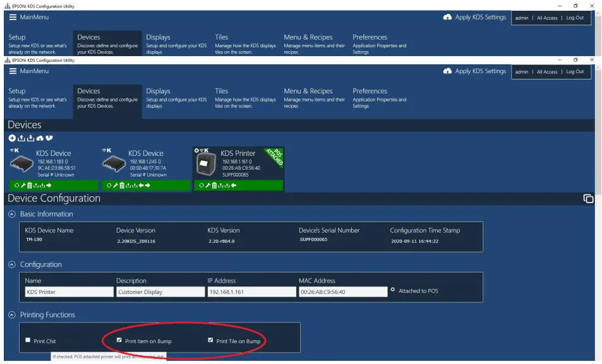Image resolution: width=602 pixels, height=364 pixels.
Task: Click the cloud upload icon in Devices toolbar
Action: [40, 138]
